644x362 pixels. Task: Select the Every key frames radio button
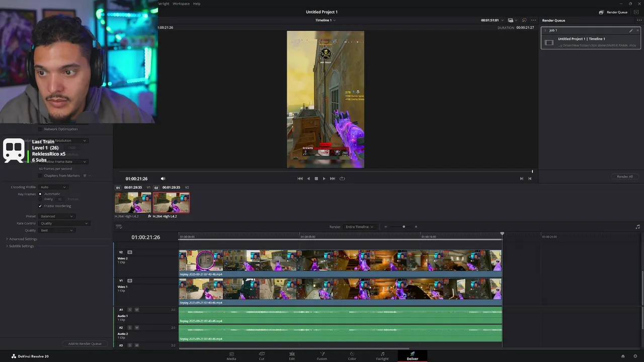click(x=40, y=199)
